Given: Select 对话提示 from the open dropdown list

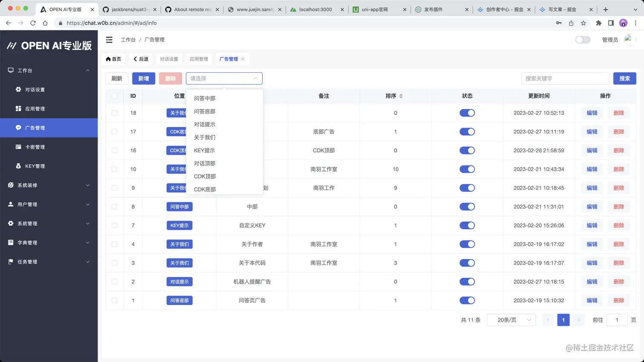Looking at the screenshot, I should click(204, 124).
